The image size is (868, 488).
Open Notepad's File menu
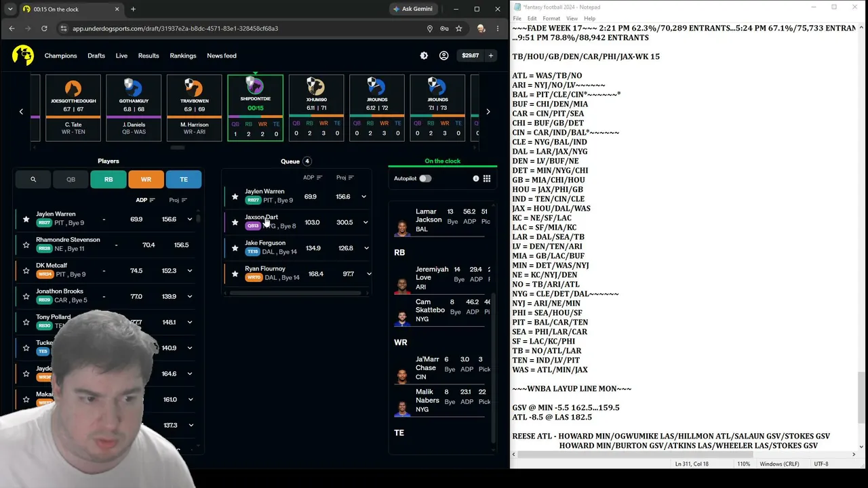517,18
